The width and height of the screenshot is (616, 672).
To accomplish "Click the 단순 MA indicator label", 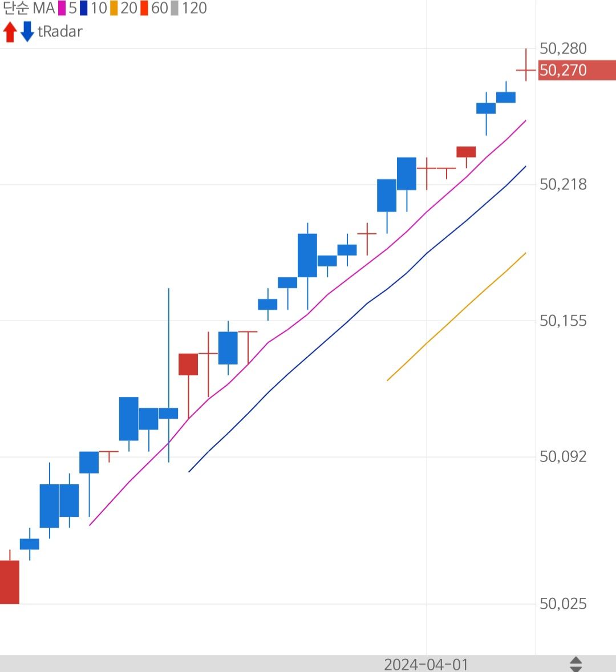I will pyautogui.click(x=29, y=9).
